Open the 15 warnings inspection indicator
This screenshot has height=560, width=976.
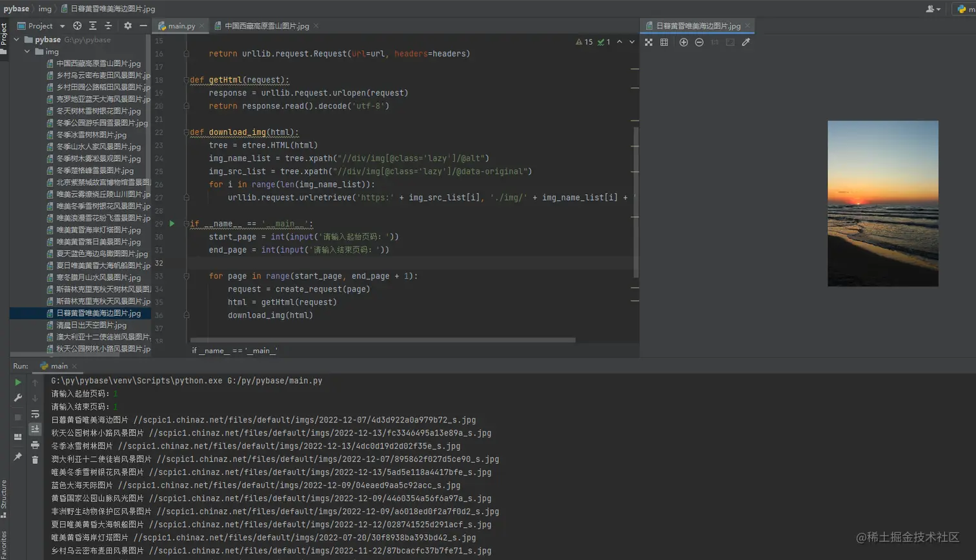584,42
